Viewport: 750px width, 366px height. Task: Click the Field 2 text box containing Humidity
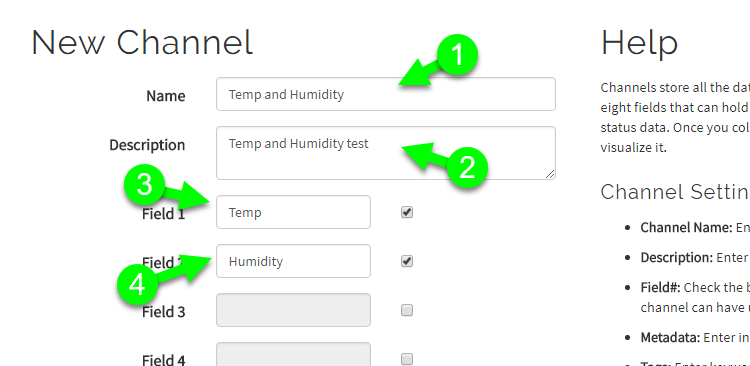click(293, 261)
